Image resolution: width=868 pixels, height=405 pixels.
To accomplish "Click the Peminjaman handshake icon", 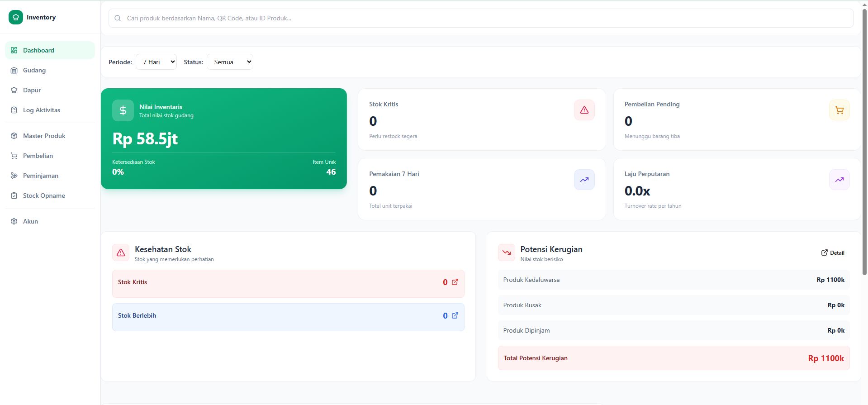I will click(14, 176).
